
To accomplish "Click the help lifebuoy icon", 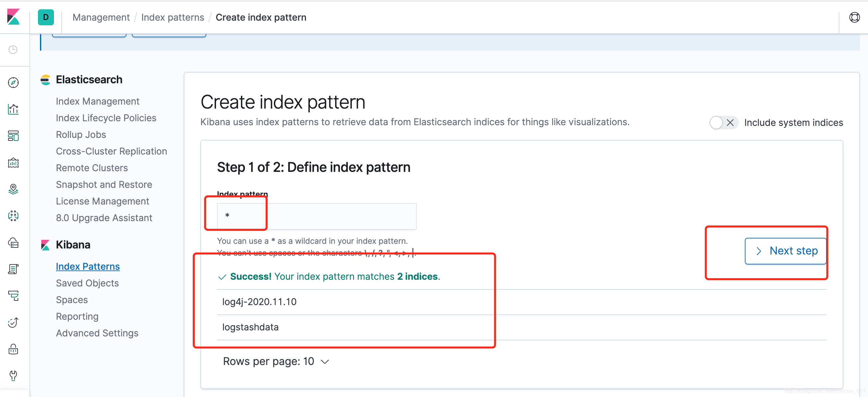I will (854, 17).
